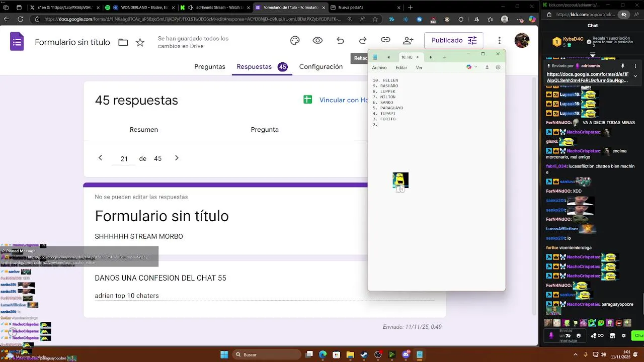Switch to the Configuración tab

pos(320,66)
